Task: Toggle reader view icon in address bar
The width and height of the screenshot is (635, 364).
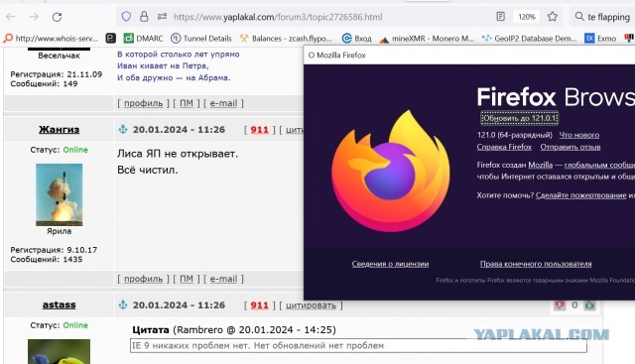Action: coord(500,17)
